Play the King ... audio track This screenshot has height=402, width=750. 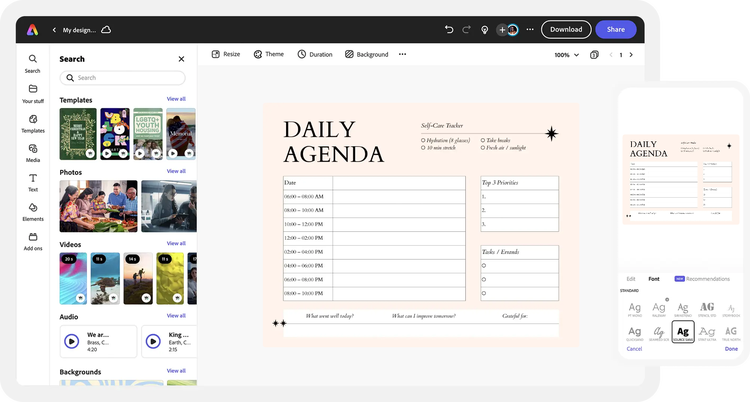click(x=153, y=341)
